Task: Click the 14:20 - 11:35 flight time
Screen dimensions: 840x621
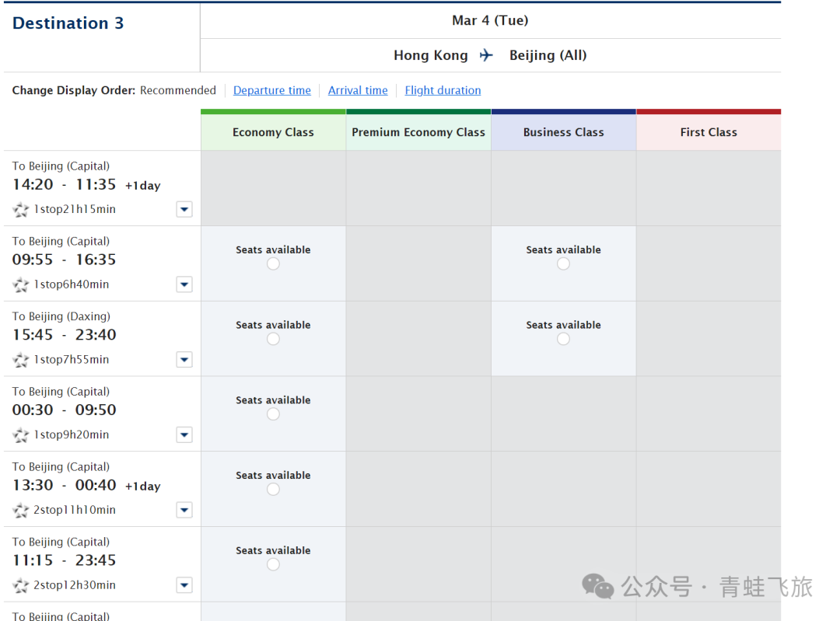Action: pyautogui.click(x=65, y=185)
